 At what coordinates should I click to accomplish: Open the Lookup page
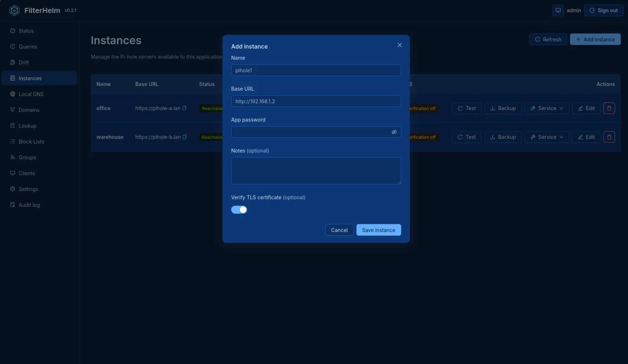pyautogui.click(x=39, y=126)
